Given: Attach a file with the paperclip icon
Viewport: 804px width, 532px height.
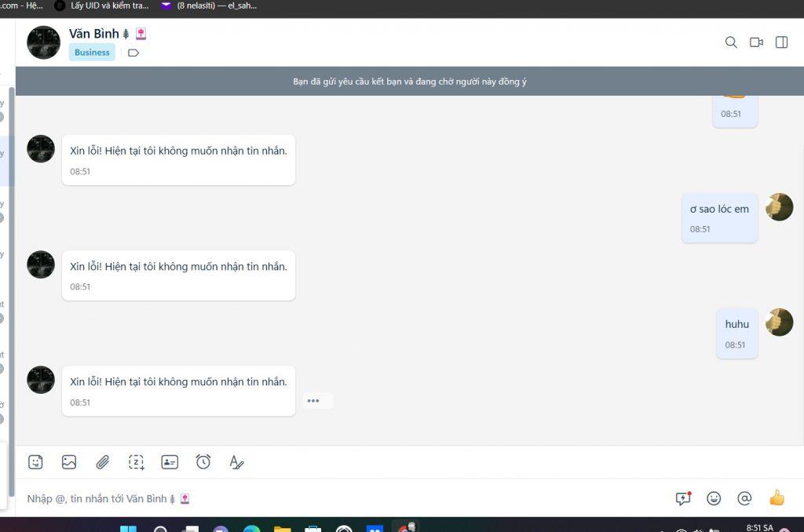Looking at the screenshot, I should pyautogui.click(x=103, y=462).
